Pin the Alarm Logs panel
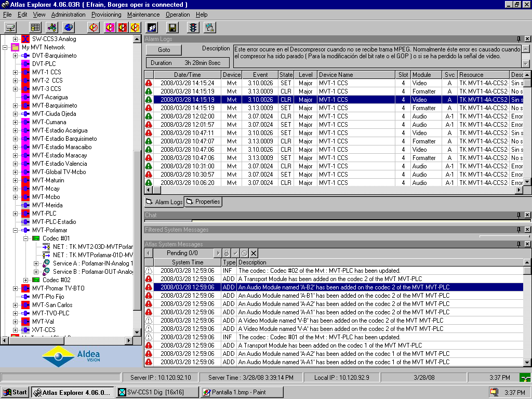This screenshot has width=532, height=399. click(x=518, y=39)
